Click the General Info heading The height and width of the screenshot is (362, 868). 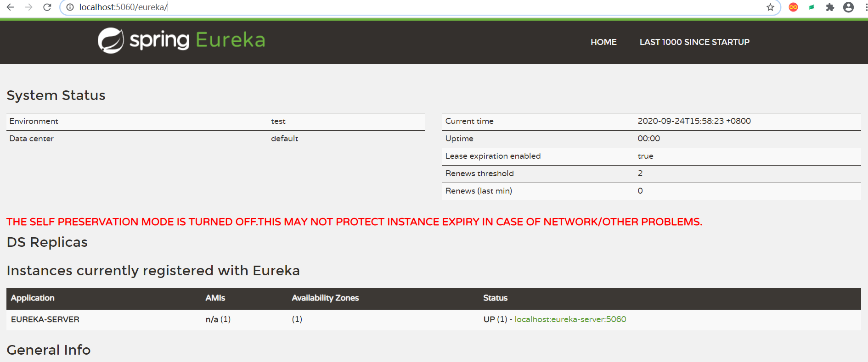(x=49, y=350)
